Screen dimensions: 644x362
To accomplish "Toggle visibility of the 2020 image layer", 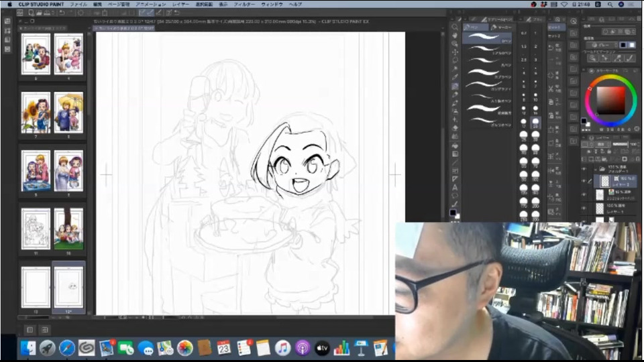I will point(583,194).
